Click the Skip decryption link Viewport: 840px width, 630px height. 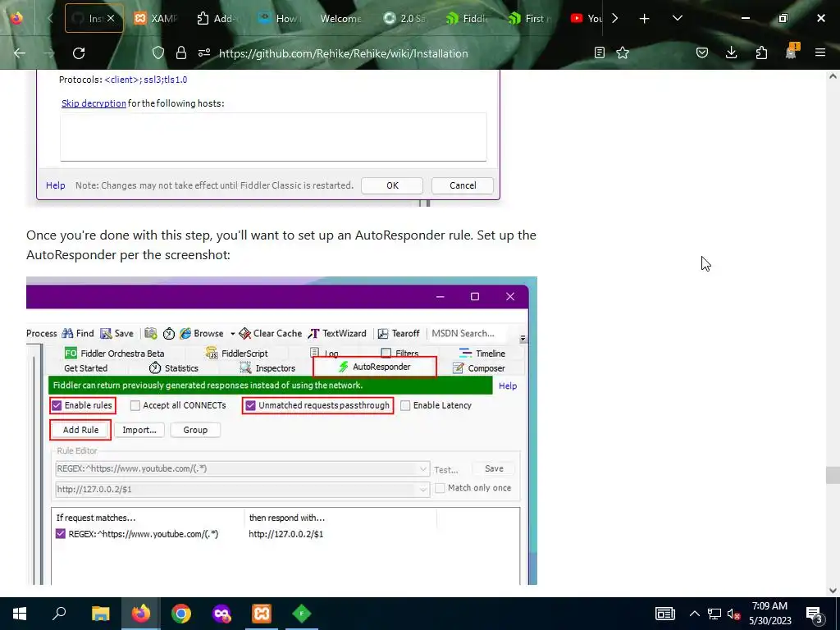tap(94, 103)
